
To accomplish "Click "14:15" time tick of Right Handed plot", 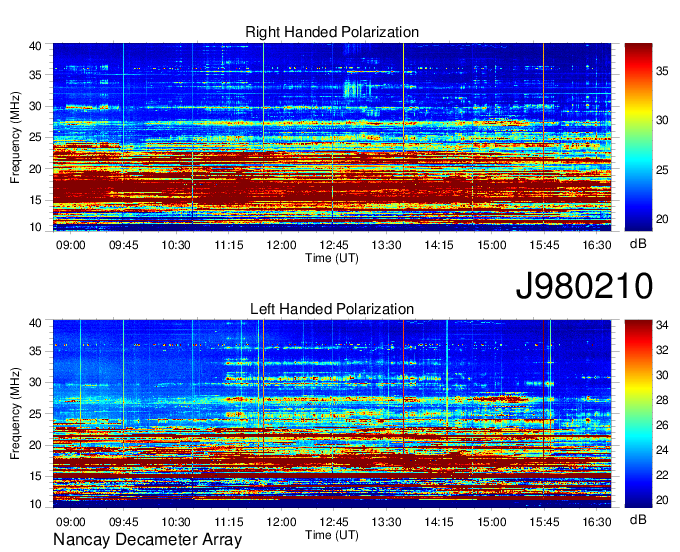I will pos(439,245).
